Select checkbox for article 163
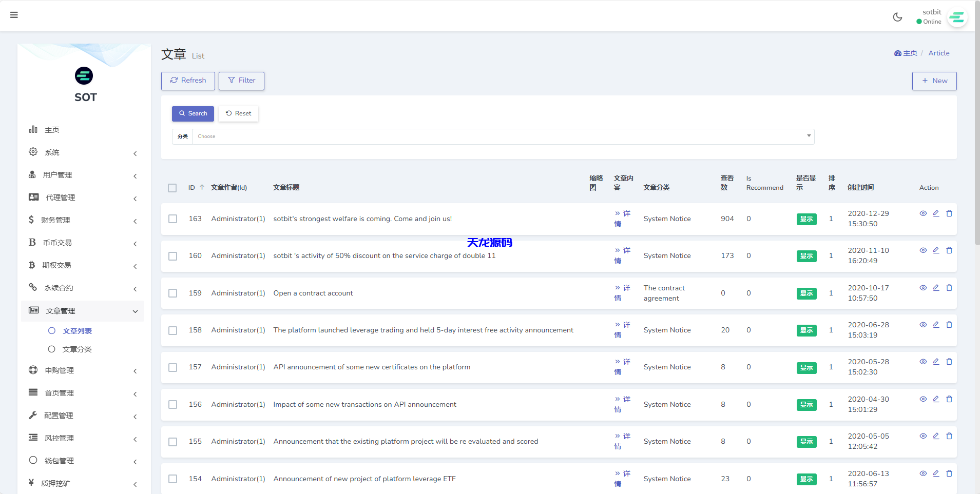The height and width of the screenshot is (494, 980). (173, 219)
